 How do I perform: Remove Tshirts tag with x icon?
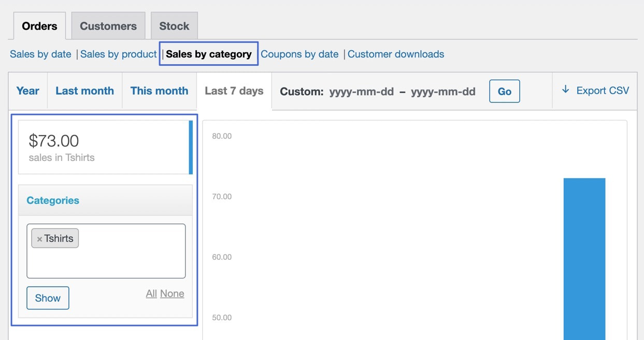click(39, 239)
